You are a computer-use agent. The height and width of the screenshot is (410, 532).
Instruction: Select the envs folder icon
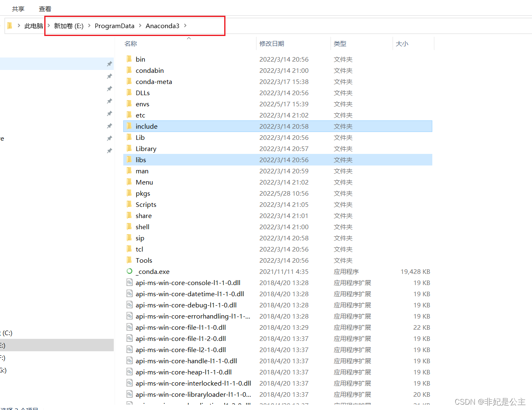[x=129, y=103]
